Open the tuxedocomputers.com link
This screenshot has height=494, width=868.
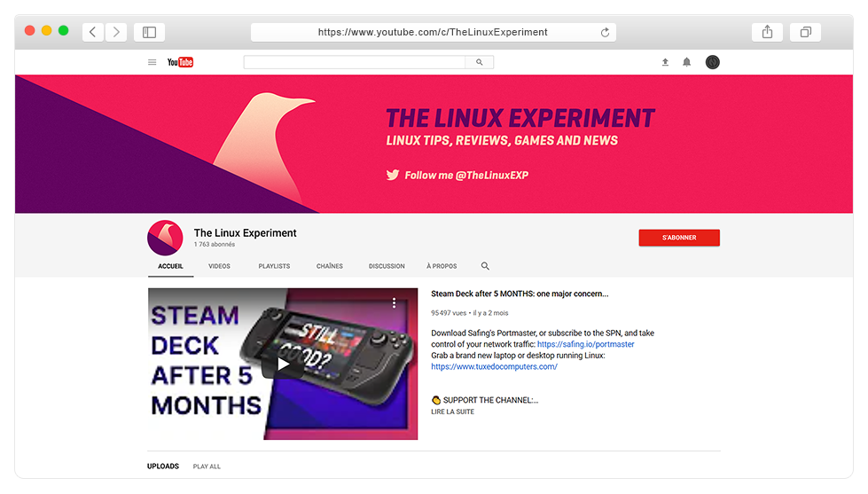(x=495, y=366)
